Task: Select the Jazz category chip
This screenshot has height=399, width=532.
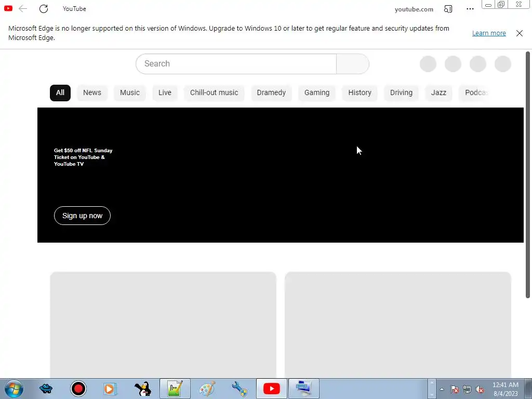Action: [438, 92]
